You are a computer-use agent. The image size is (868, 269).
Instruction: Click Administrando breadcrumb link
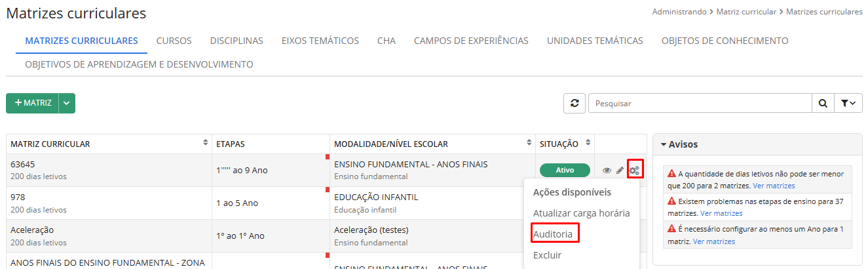click(680, 12)
